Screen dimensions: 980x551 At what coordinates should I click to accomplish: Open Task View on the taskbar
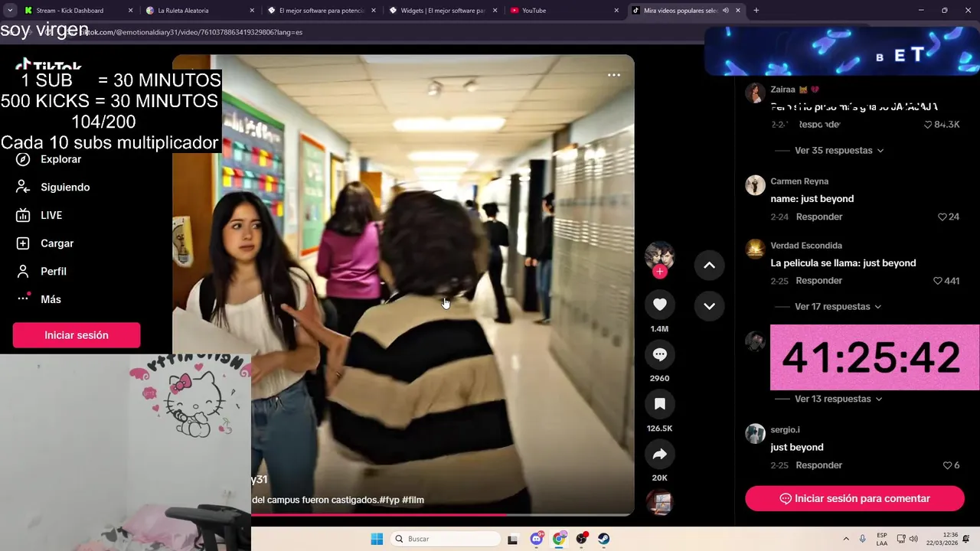[513, 539]
